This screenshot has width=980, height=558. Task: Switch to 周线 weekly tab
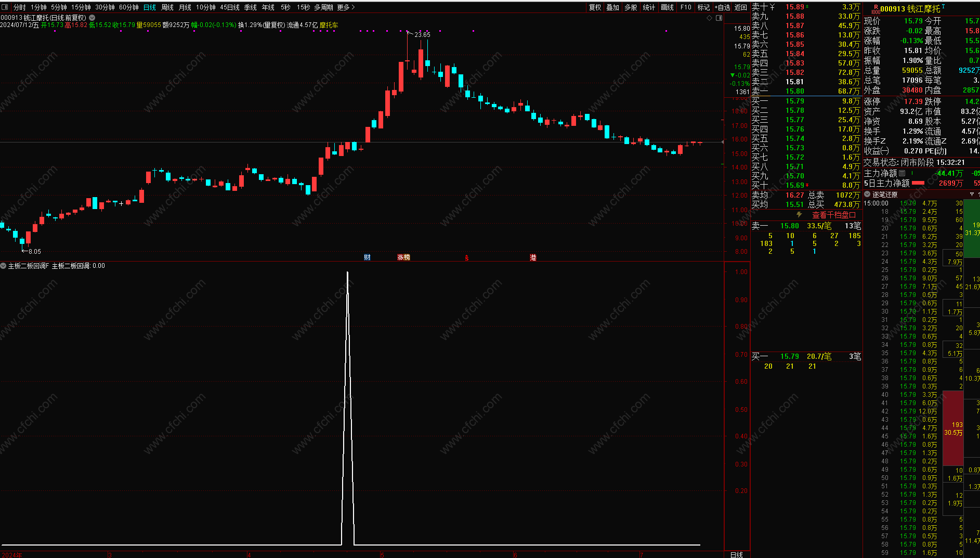point(167,7)
